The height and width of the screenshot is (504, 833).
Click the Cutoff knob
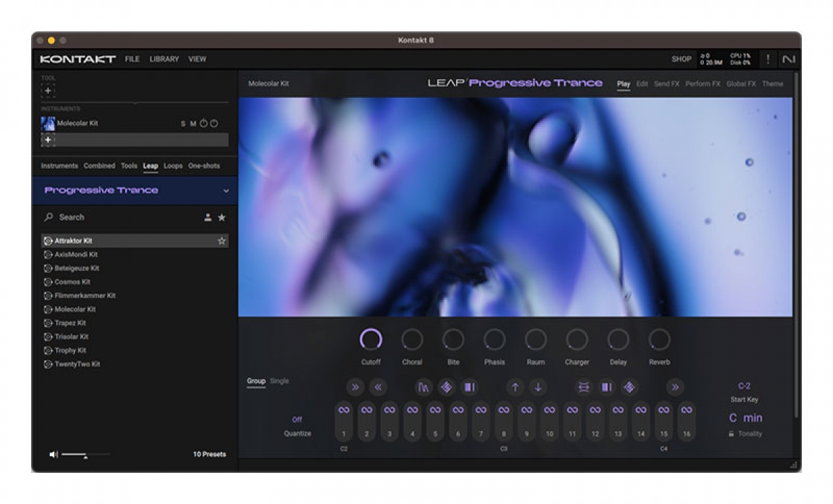click(x=371, y=339)
